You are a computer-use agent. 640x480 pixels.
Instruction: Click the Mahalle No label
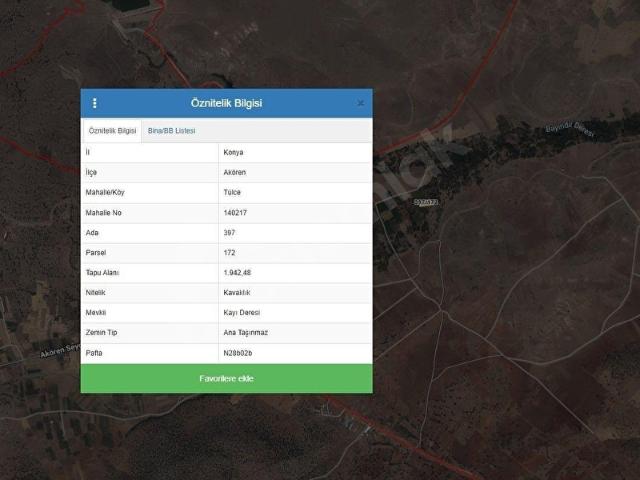click(104, 213)
